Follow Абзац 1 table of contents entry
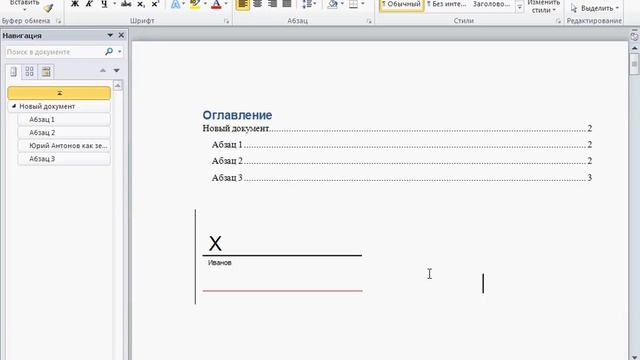Screen dimensions: 640x360 pos(402,145)
